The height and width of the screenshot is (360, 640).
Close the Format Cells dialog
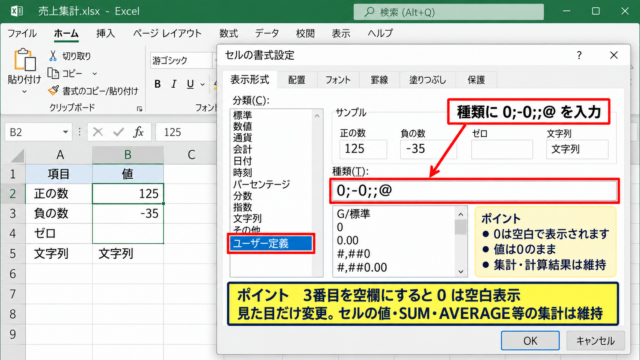613,55
